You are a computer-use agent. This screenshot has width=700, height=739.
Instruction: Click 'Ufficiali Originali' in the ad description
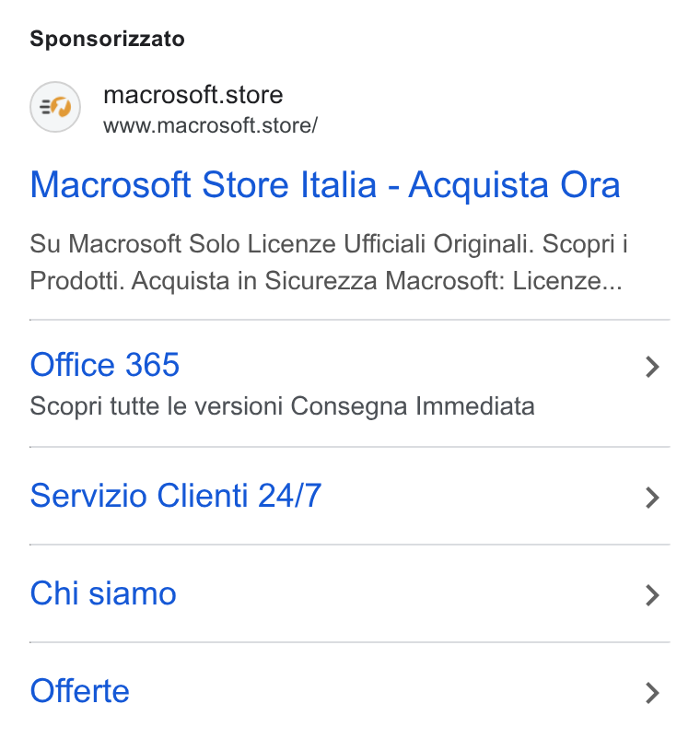[439, 244]
